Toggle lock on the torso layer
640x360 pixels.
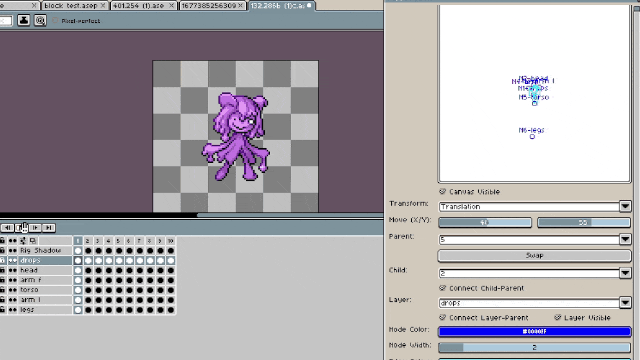coord(2,290)
